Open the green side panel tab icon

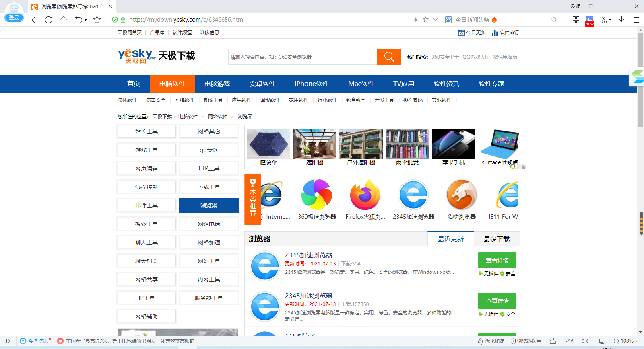coord(637,76)
